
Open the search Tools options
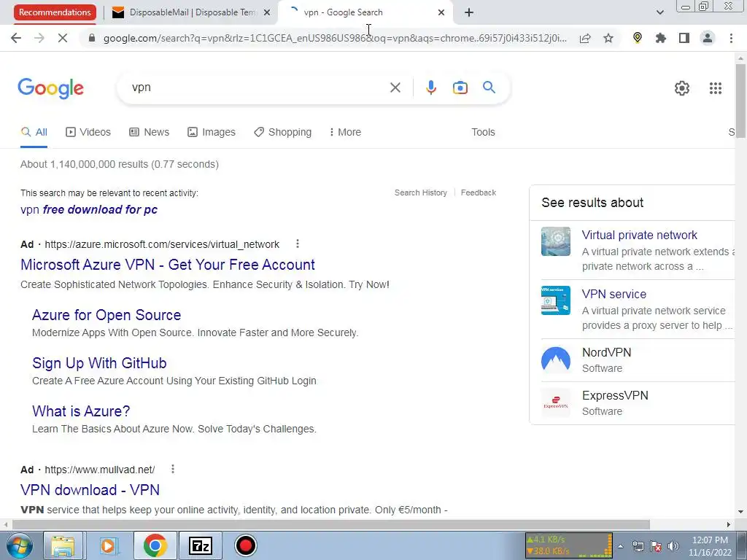483,132
